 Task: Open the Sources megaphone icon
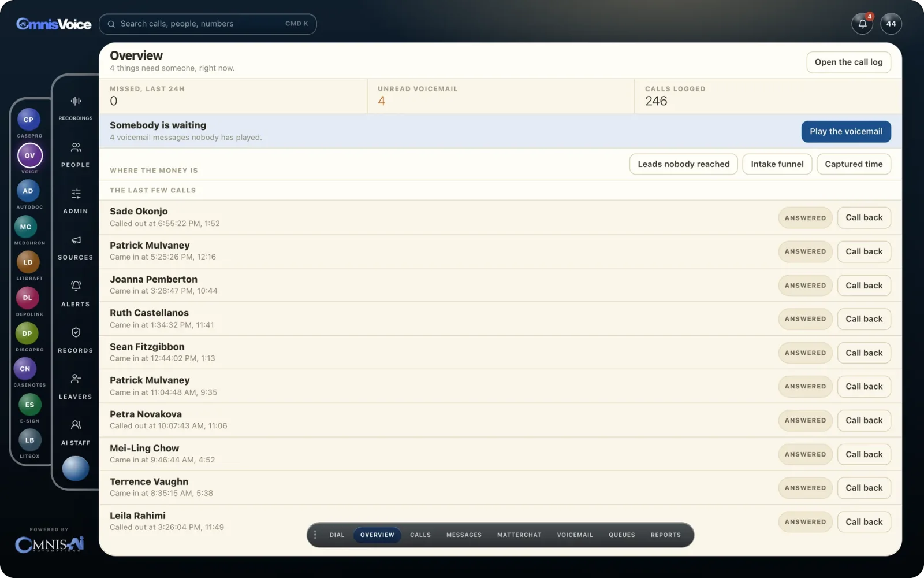click(76, 240)
